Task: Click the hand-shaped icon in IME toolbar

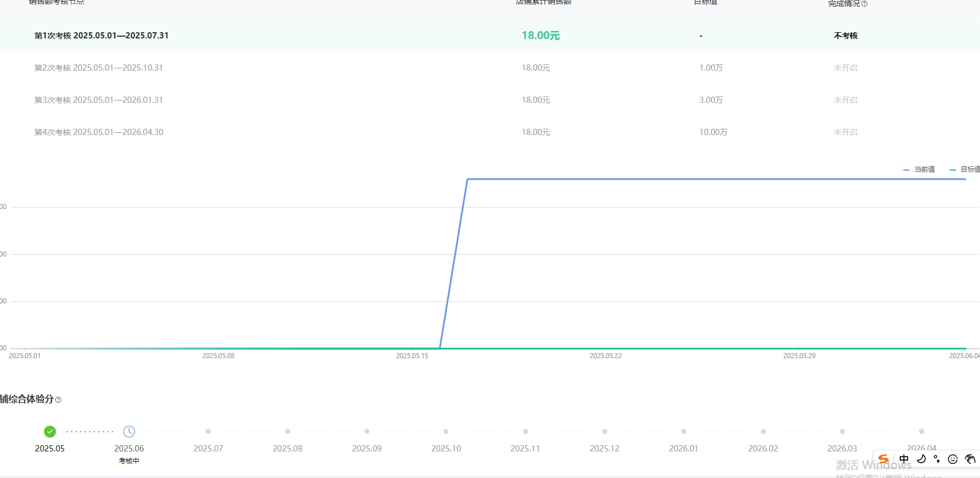Action: coord(970,459)
